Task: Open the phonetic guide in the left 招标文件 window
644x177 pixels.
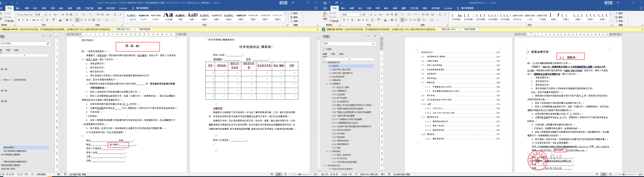Action: (67, 15)
